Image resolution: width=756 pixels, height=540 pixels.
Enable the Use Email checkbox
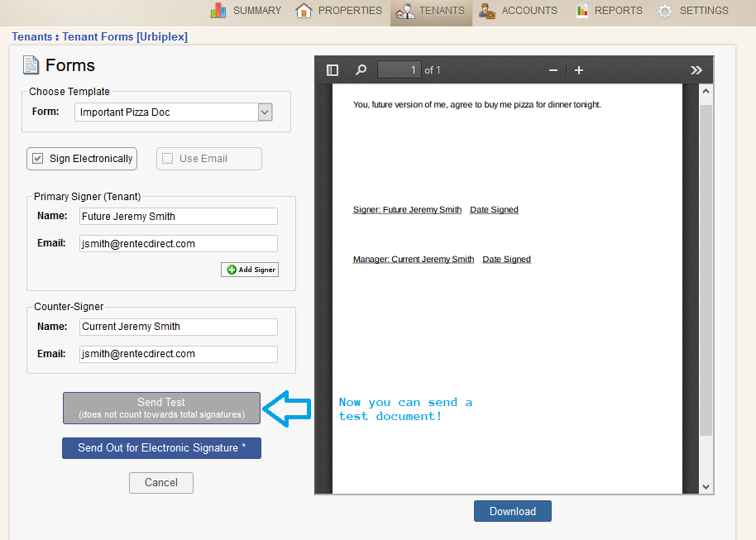tap(168, 159)
